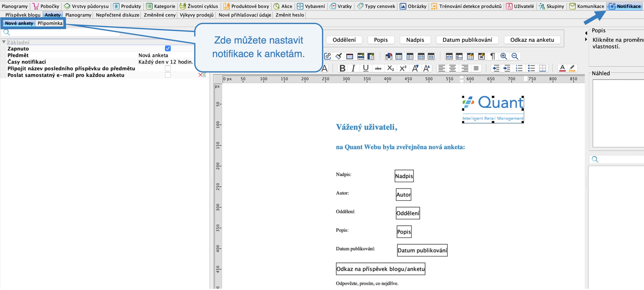Screen dimensions: 644x290
Task: Toggle paragraph marks (pilcrow) display
Action: (492, 56)
